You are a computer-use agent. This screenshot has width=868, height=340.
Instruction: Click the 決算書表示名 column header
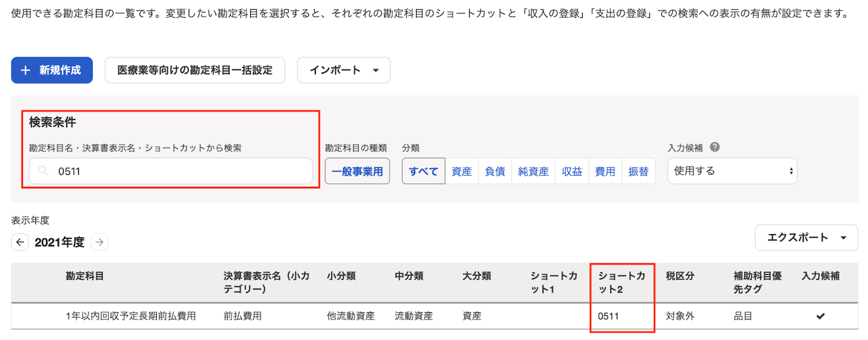coord(266,282)
